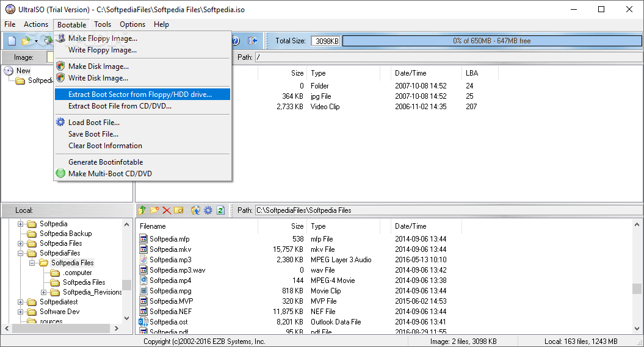The height and width of the screenshot is (347, 644).
Task: Click the Rename folder icon in Local toolbar
Action: 179,210
